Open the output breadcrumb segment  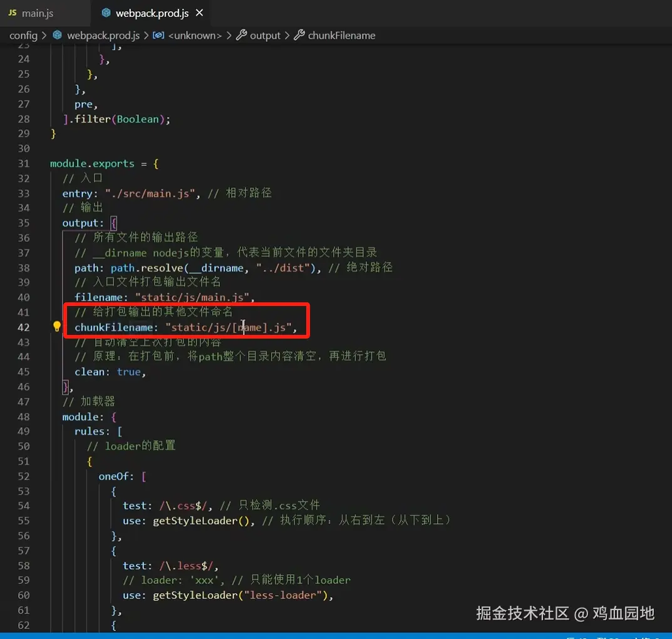(265, 36)
